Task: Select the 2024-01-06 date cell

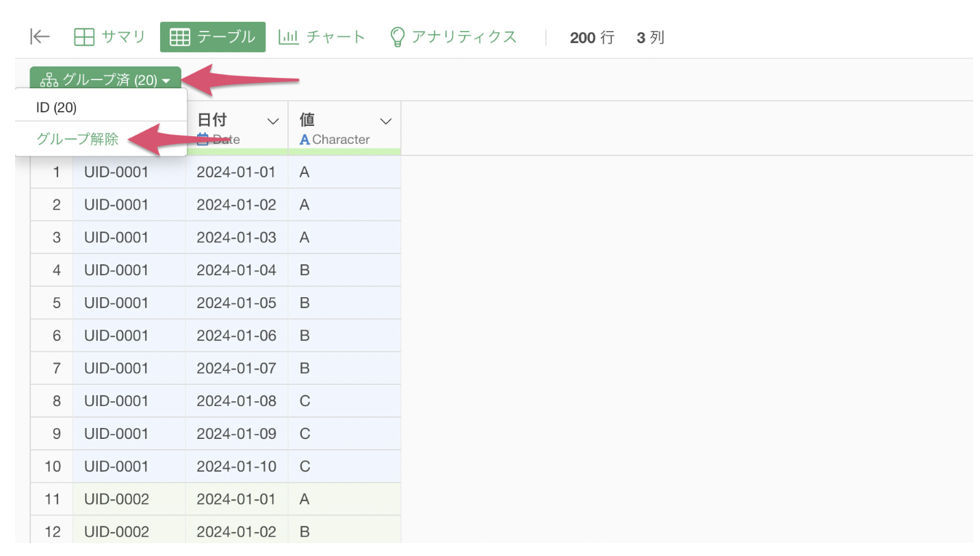Action: tap(237, 336)
